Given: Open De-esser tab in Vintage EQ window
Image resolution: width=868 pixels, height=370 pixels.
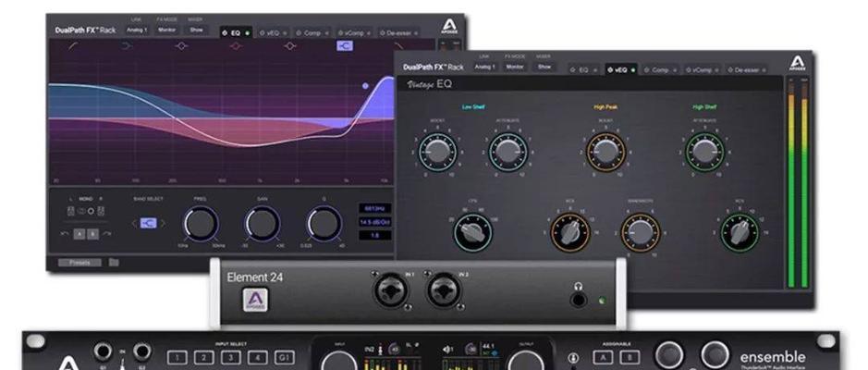Looking at the screenshot, I should (x=746, y=69).
